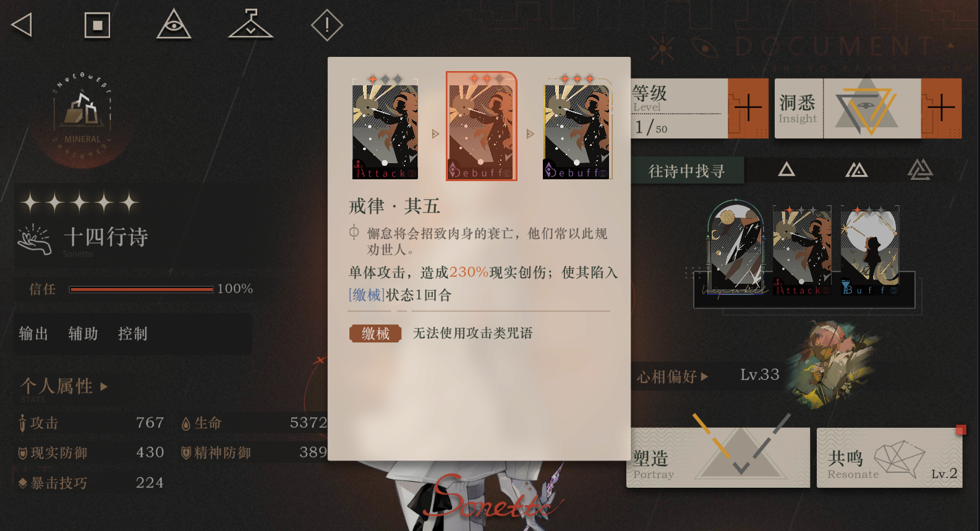Viewport: 980px width, 531px height.
Task: Expand 心相偏好 psychube preference
Action: point(673,376)
